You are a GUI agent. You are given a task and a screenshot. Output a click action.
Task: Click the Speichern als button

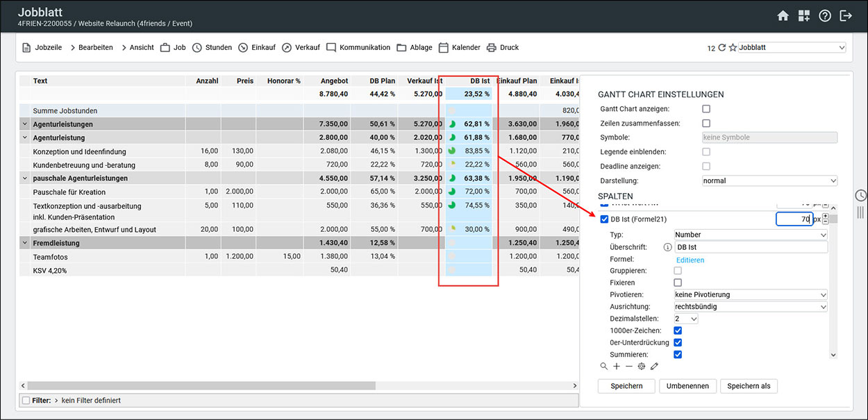click(x=749, y=386)
